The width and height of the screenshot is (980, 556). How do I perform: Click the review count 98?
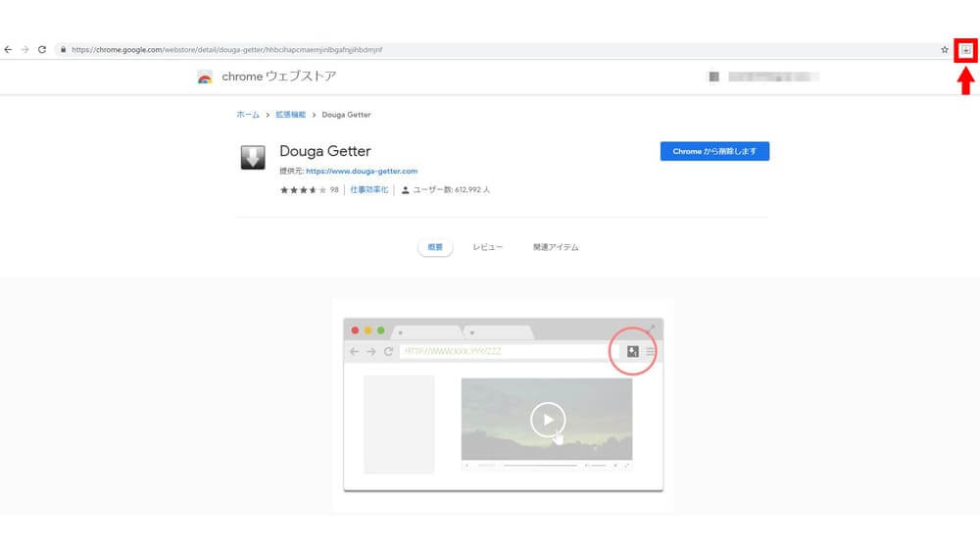click(x=334, y=189)
